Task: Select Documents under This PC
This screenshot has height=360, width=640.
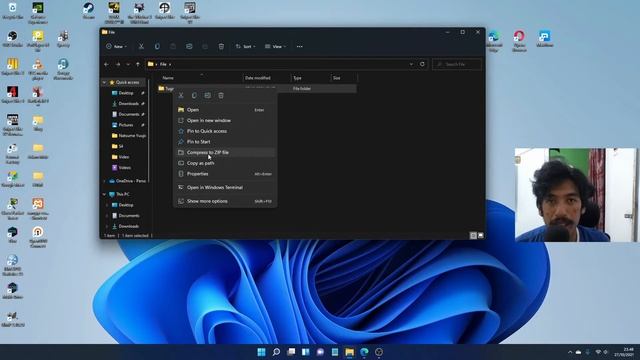Action: 126,216
